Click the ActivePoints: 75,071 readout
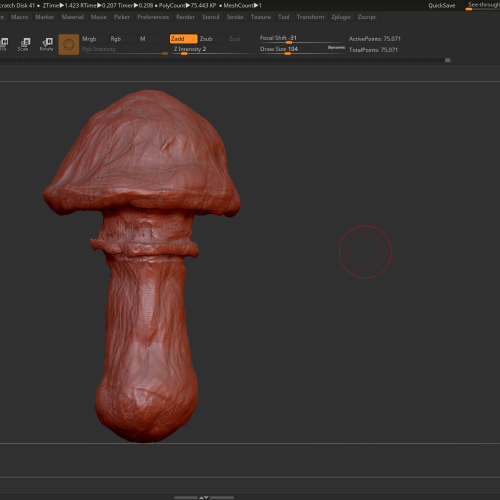Screen dimensions: 500x500 pos(375,39)
